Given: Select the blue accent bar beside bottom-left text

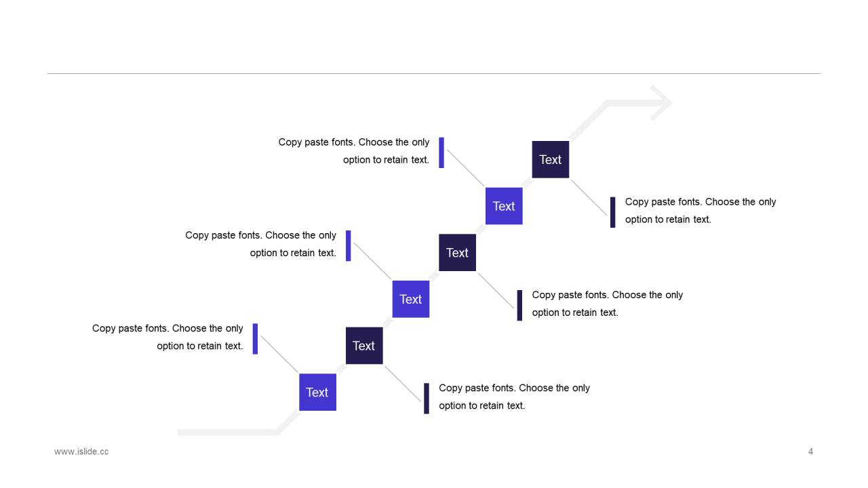Looking at the screenshot, I should point(256,339).
